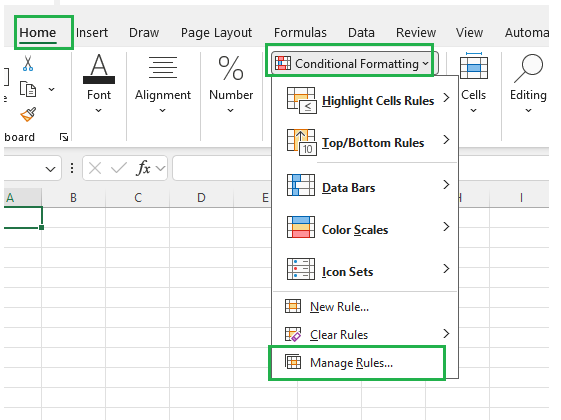Click the Alignment lines icon

click(x=163, y=67)
